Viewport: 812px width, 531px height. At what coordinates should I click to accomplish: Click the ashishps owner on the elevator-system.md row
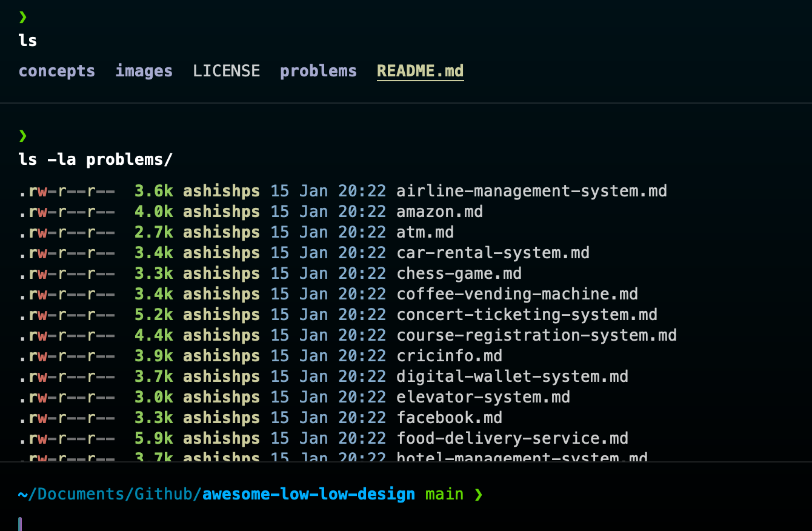point(221,397)
